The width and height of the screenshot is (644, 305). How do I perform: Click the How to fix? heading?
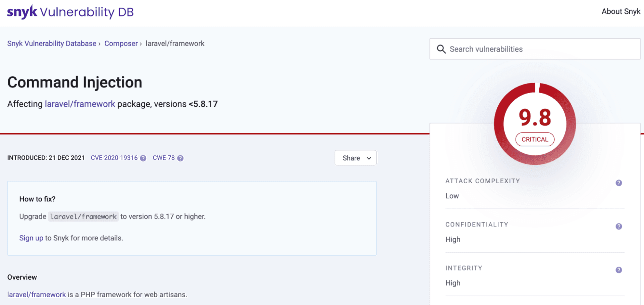pyautogui.click(x=37, y=199)
